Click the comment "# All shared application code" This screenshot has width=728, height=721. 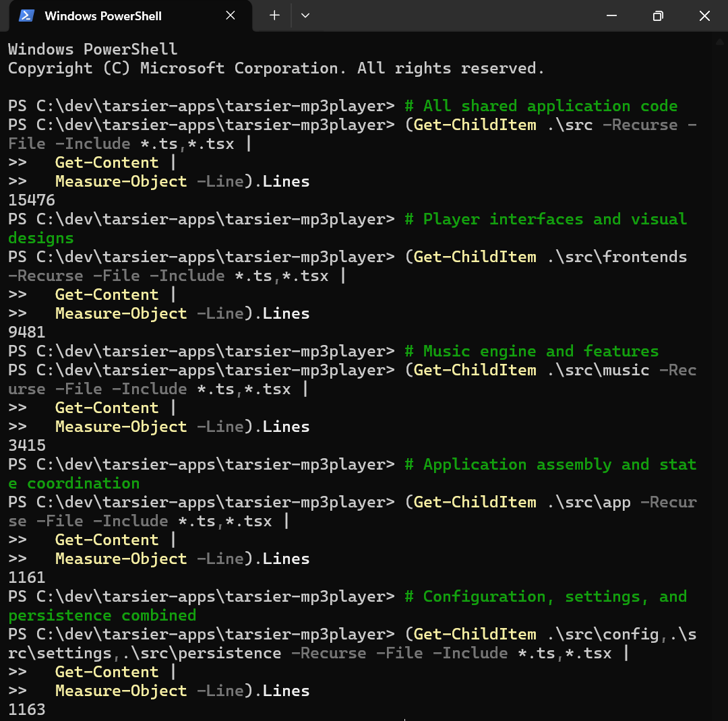coord(541,106)
